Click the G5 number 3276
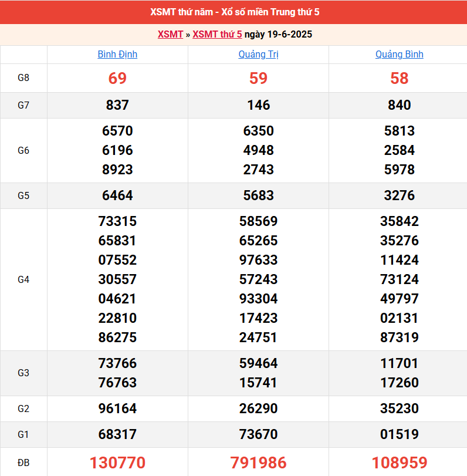467x476 pixels. click(x=399, y=195)
